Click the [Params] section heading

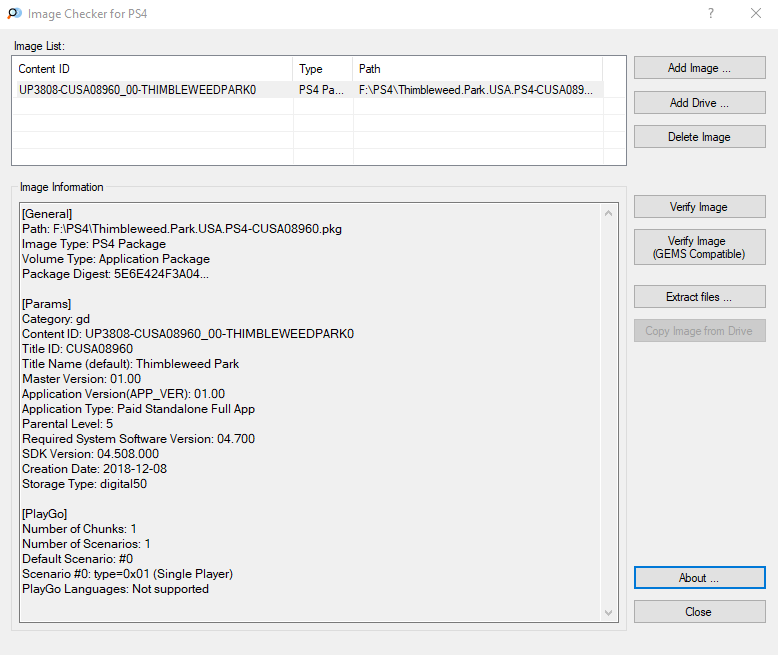[x=47, y=304]
